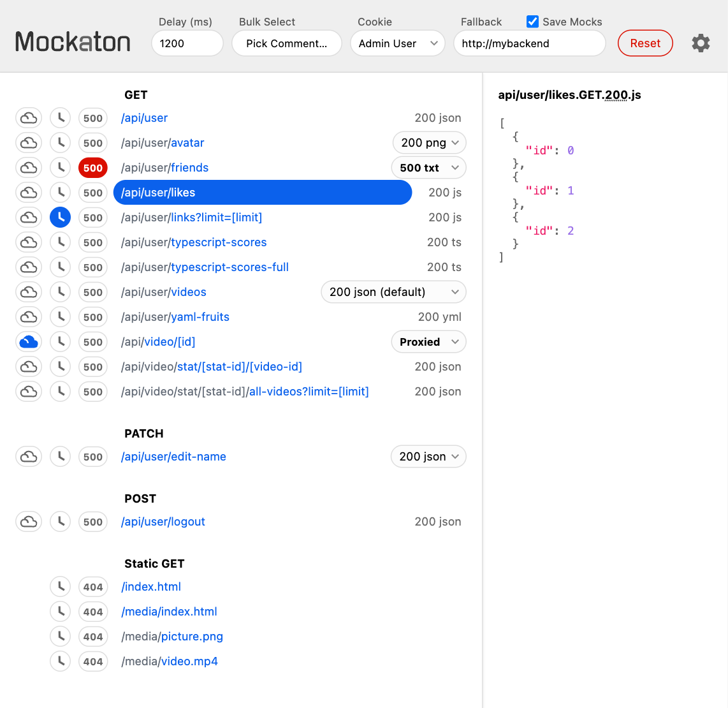Toggle the blue clock icon for /api/user/links
Image resolution: width=728 pixels, height=708 pixels.
(60, 217)
